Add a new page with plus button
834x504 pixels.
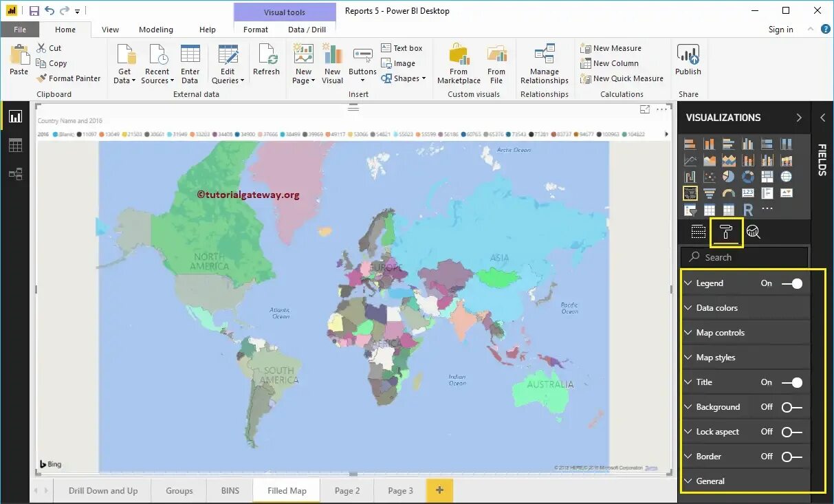(440, 491)
